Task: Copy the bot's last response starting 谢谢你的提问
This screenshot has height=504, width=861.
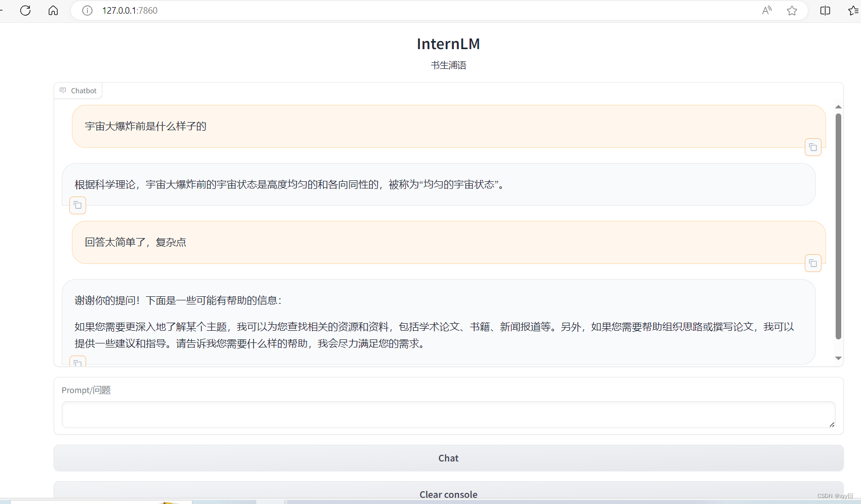Action: (x=77, y=364)
